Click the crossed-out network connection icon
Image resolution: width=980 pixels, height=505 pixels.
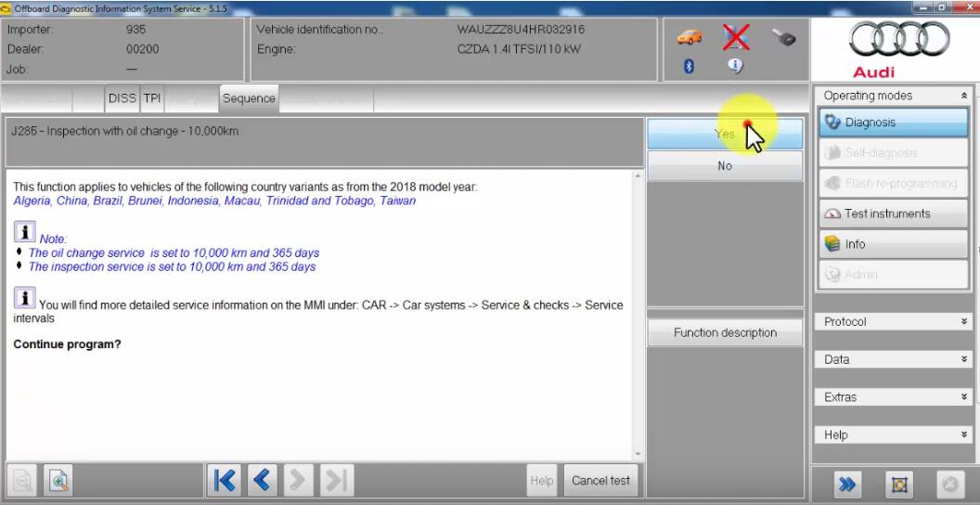click(736, 38)
